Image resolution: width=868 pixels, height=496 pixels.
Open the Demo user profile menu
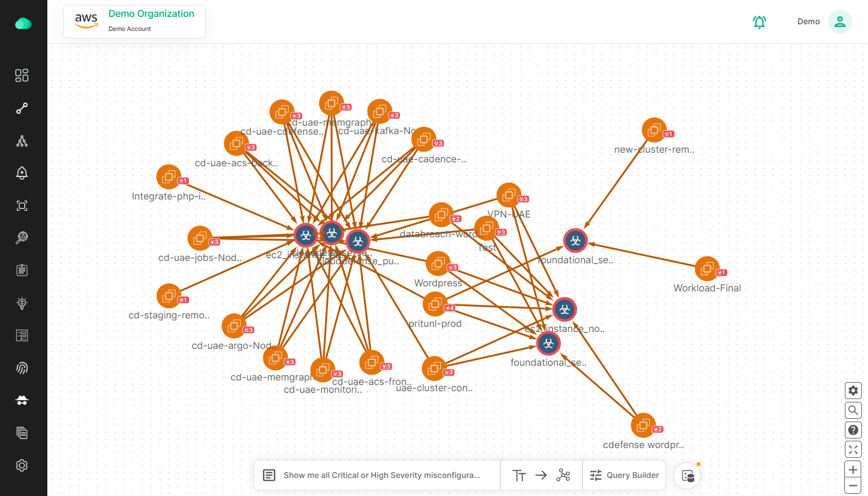click(x=839, y=21)
